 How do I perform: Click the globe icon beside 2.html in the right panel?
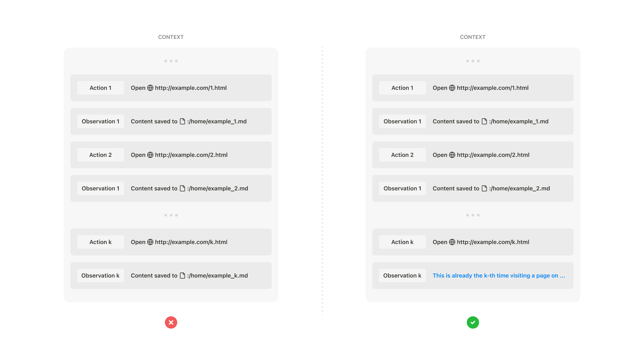[x=452, y=155]
